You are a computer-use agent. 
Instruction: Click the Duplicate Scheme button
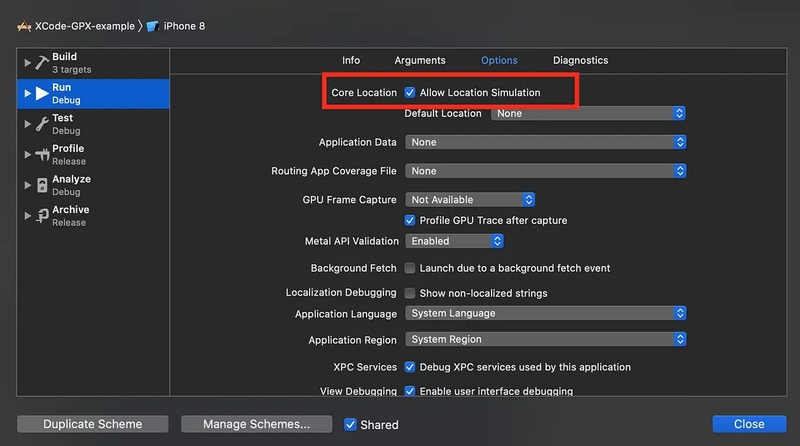click(93, 424)
